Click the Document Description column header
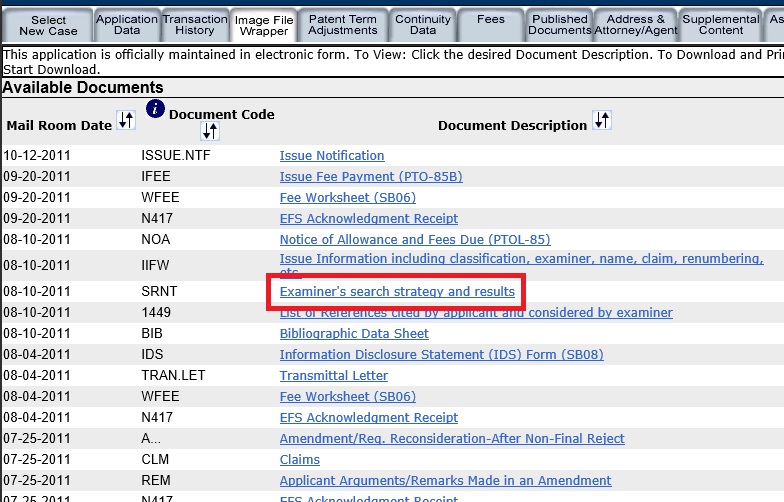The width and height of the screenshot is (784, 502). tap(512, 126)
